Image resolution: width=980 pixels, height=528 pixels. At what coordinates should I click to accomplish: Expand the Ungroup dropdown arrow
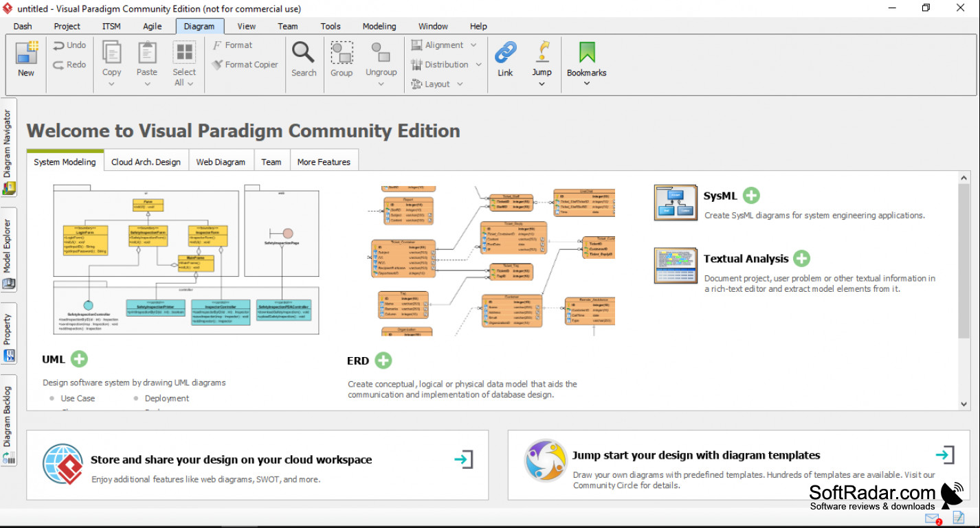click(381, 84)
